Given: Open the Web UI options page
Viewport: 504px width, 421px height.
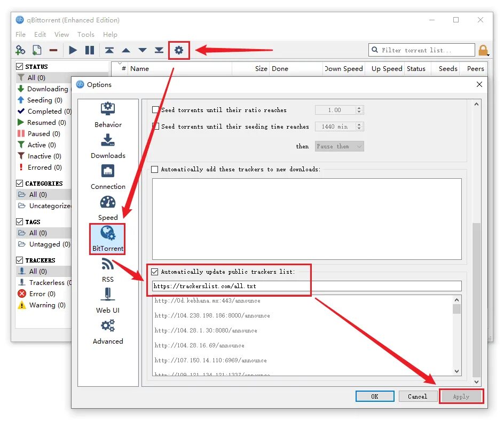Looking at the screenshot, I should 108,301.
